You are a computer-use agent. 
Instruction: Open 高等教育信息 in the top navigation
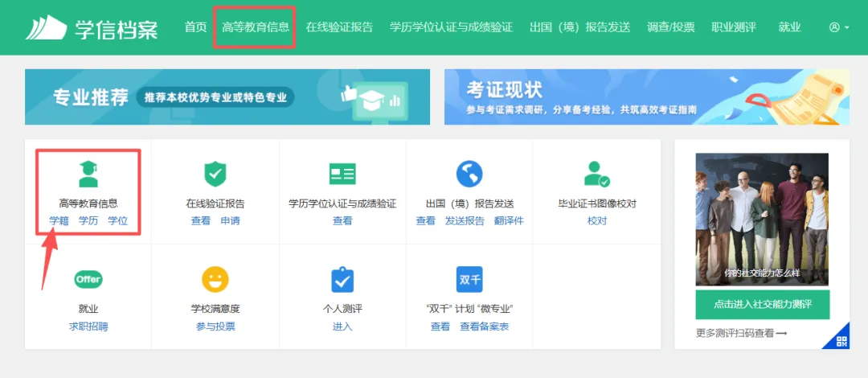[256, 27]
